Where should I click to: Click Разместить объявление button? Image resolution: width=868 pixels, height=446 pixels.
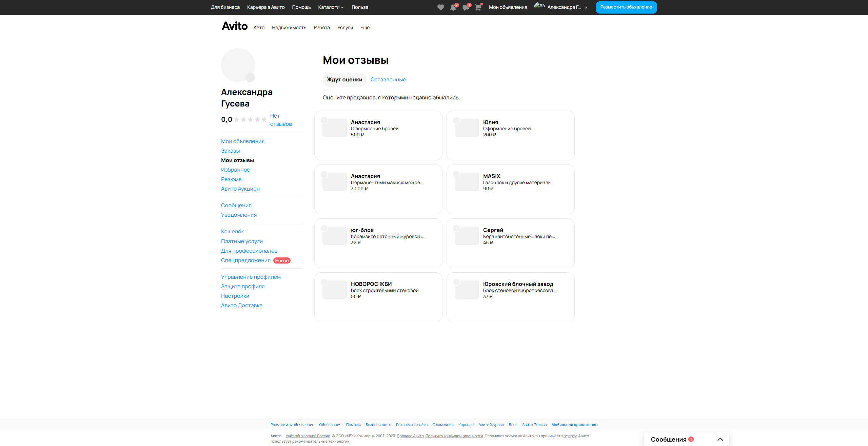click(x=626, y=7)
